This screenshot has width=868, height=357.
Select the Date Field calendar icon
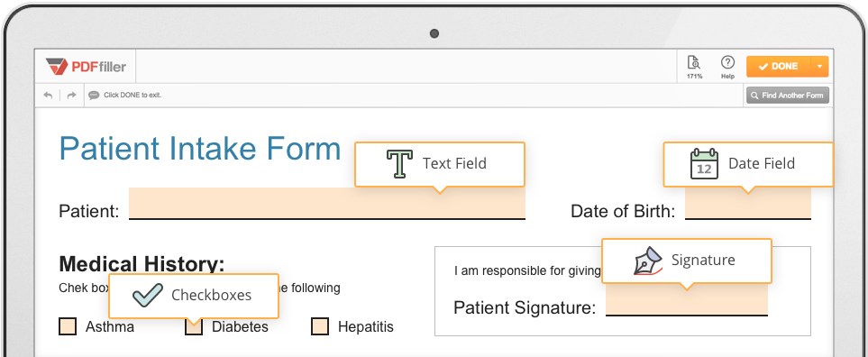click(704, 164)
